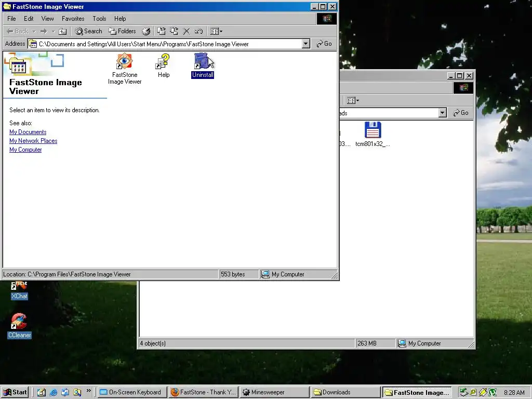Image resolution: width=532 pixels, height=399 pixels.
Task: Follow the My Computer link
Action: click(x=25, y=150)
